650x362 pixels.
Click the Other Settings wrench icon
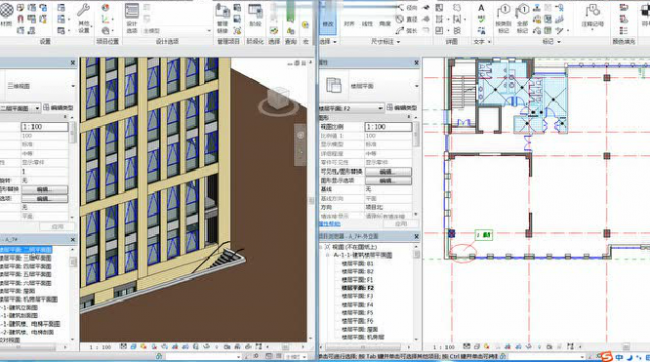click(x=84, y=18)
